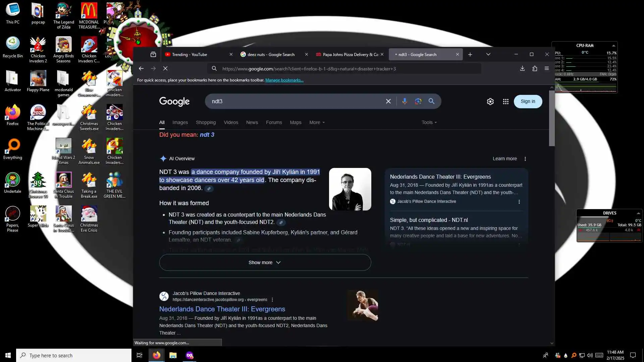List all tabs dropdown arrow
644x362 pixels.
488,54
